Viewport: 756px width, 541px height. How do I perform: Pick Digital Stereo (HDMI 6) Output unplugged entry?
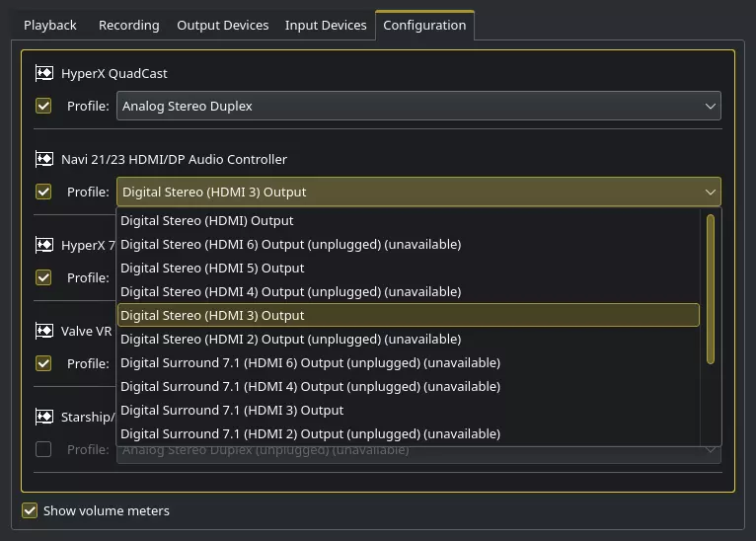coord(290,245)
